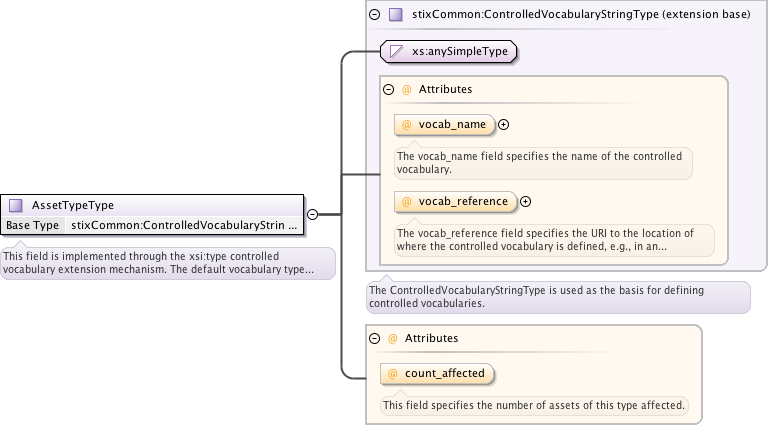
Task: Click the @ icon on count_affected
Action: [393, 374]
